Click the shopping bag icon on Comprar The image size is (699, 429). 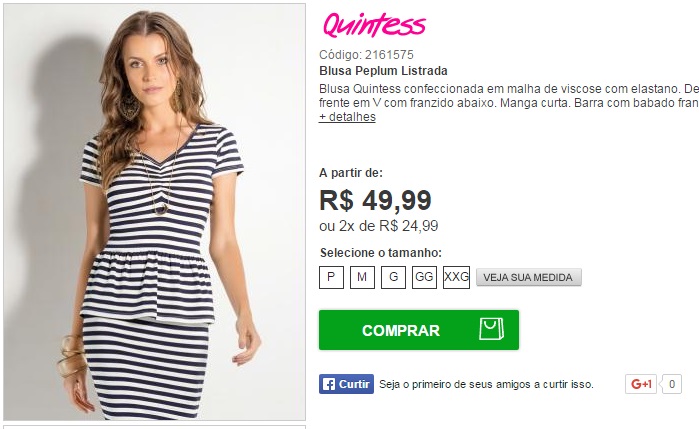coord(491,329)
